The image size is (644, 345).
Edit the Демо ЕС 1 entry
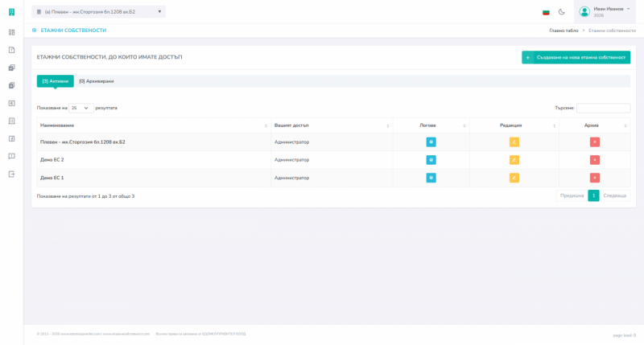(x=514, y=178)
